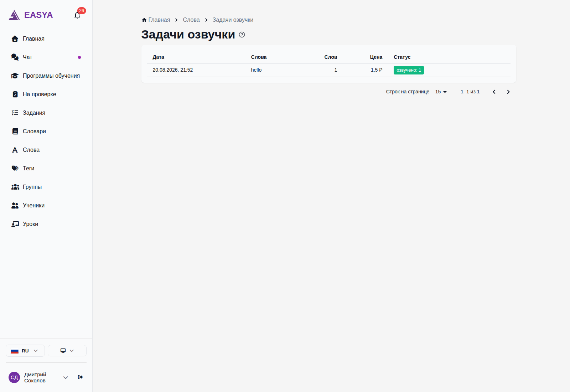
Task: Click the date cell 20.08.2026, 21:52
Action: [173, 70]
